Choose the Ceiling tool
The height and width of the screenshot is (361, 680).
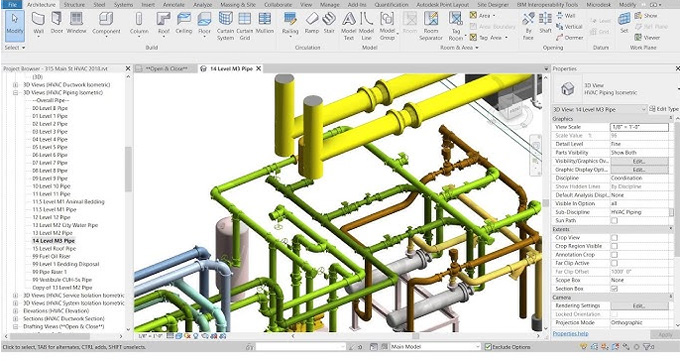[183, 23]
